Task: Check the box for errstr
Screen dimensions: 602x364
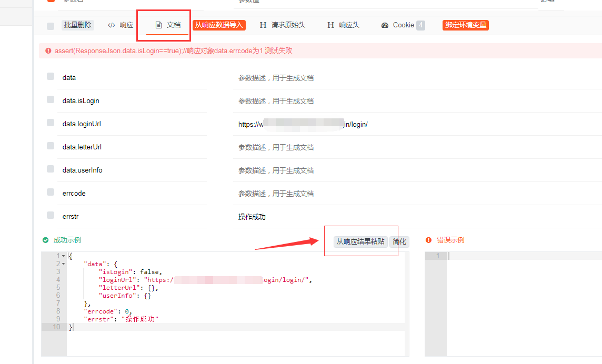Action: [51, 215]
